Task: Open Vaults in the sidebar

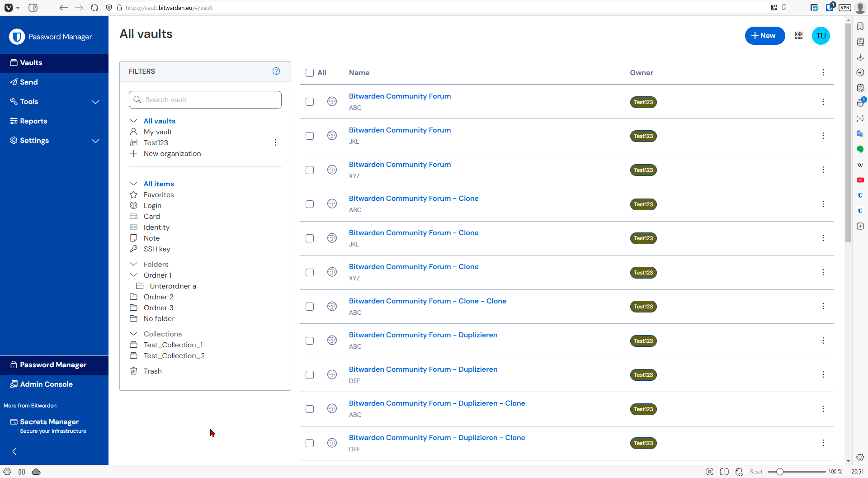Action: [x=54, y=63]
